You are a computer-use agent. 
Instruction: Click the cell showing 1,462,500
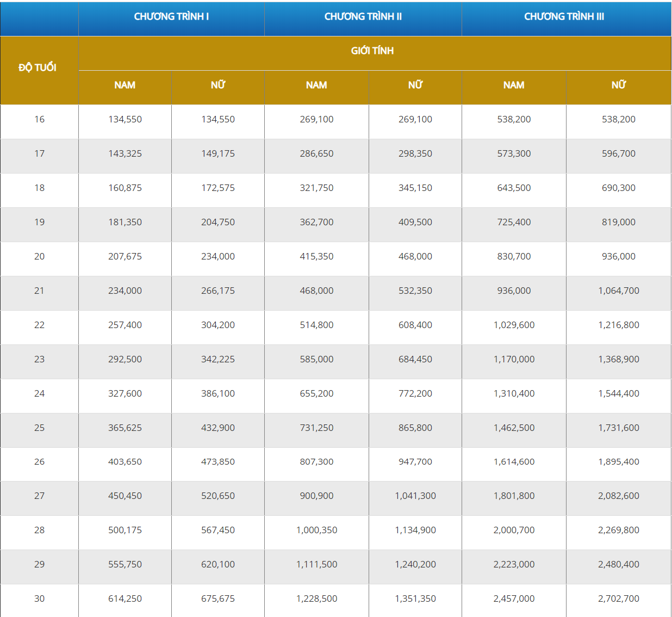pyautogui.click(x=514, y=428)
